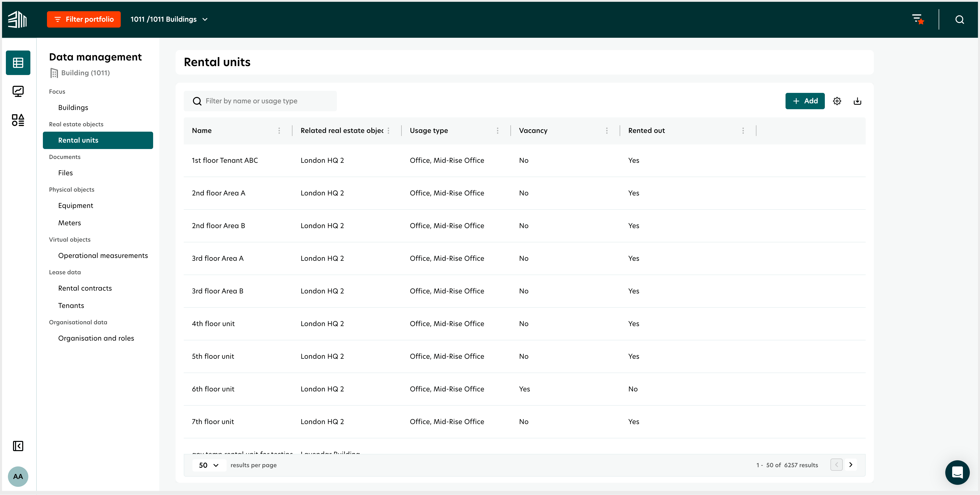Open Operational measurements in the sidebar
This screenshot has width=980, height=495.
coord(103,256)
